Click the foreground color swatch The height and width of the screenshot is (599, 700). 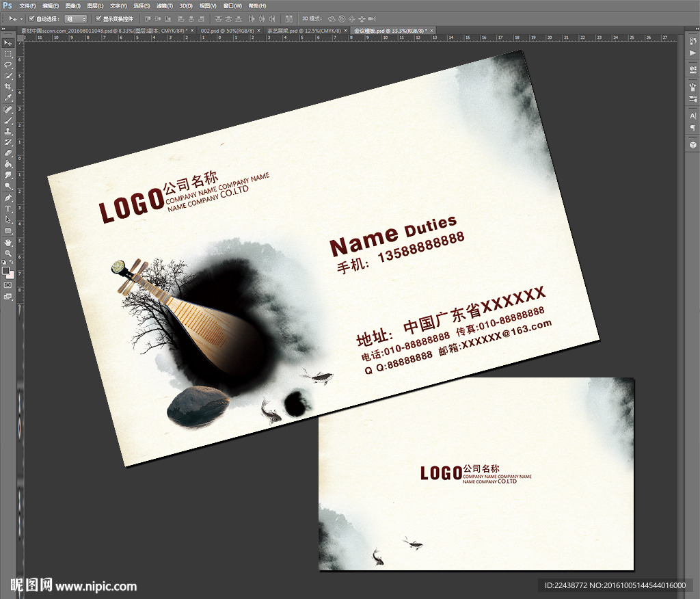5,271
